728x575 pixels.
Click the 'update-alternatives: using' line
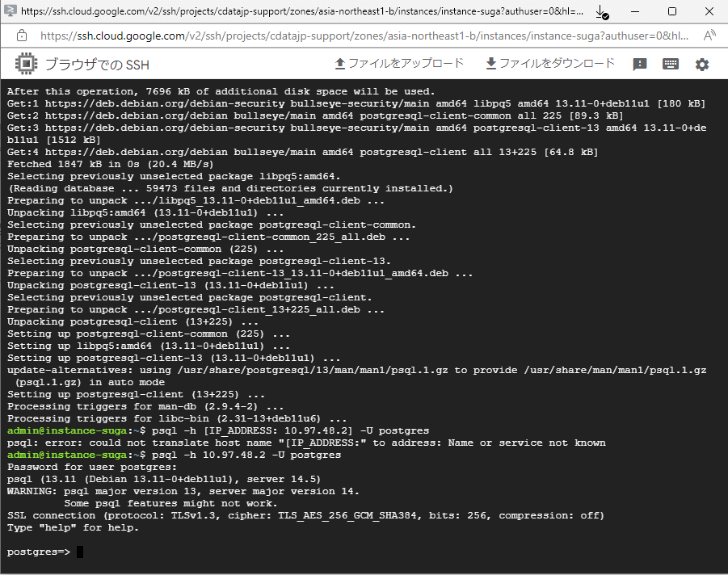pos(356,371)
